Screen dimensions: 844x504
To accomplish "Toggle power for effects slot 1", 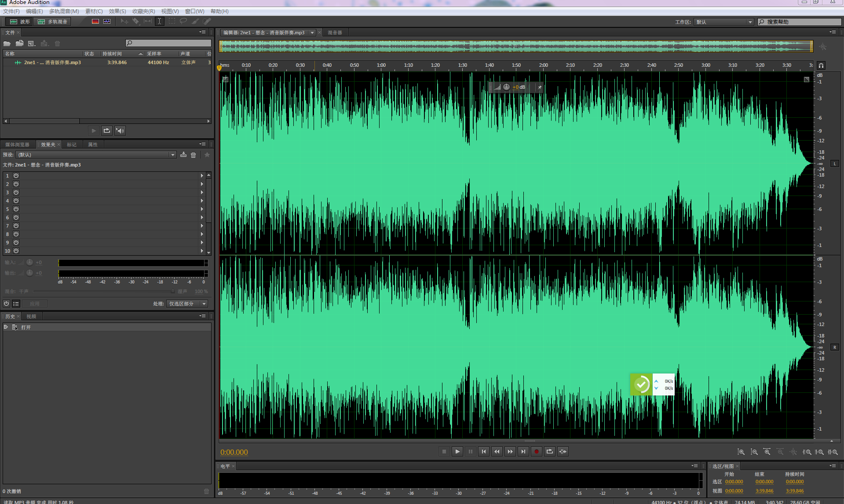I will pyautogui.click(x=16, y=176).
